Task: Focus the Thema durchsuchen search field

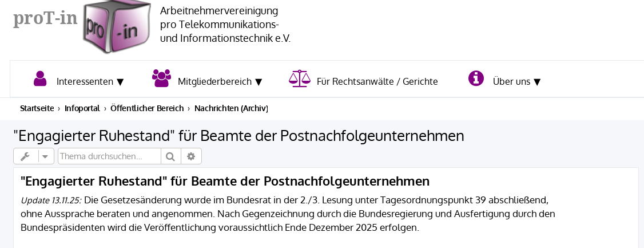Action: point(109,156)
